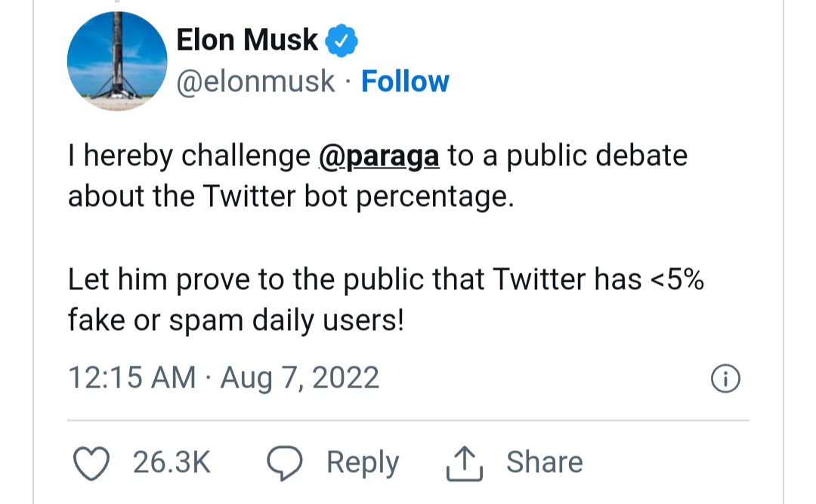This screenshot has width=816, height=504.
Task: Follow the @elonmusk account
Action: point(405,82)
